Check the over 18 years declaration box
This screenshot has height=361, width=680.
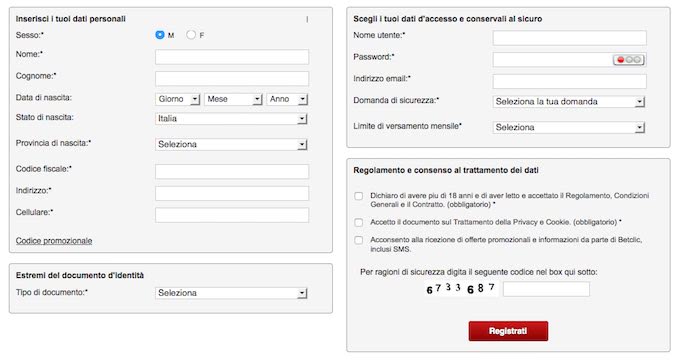tap(359, 196)
